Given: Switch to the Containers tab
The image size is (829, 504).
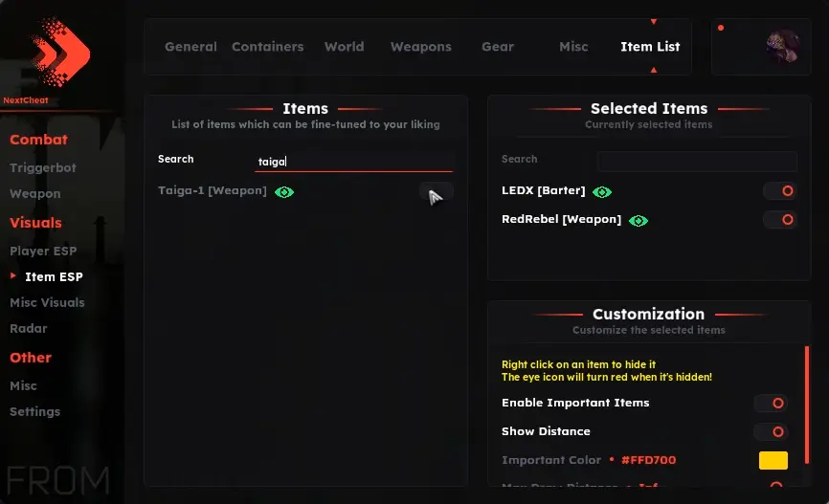Looking at the screenshot, I should coord(267,47).
